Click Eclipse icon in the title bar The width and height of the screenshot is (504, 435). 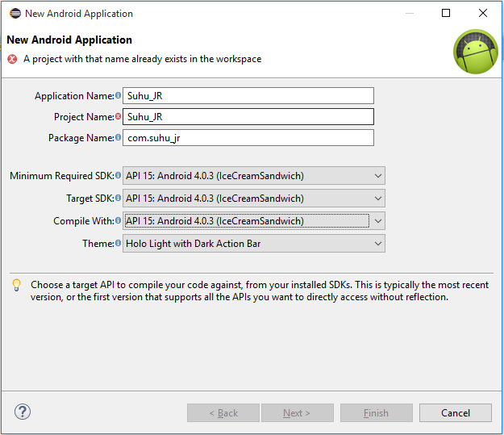pos(14,14)
